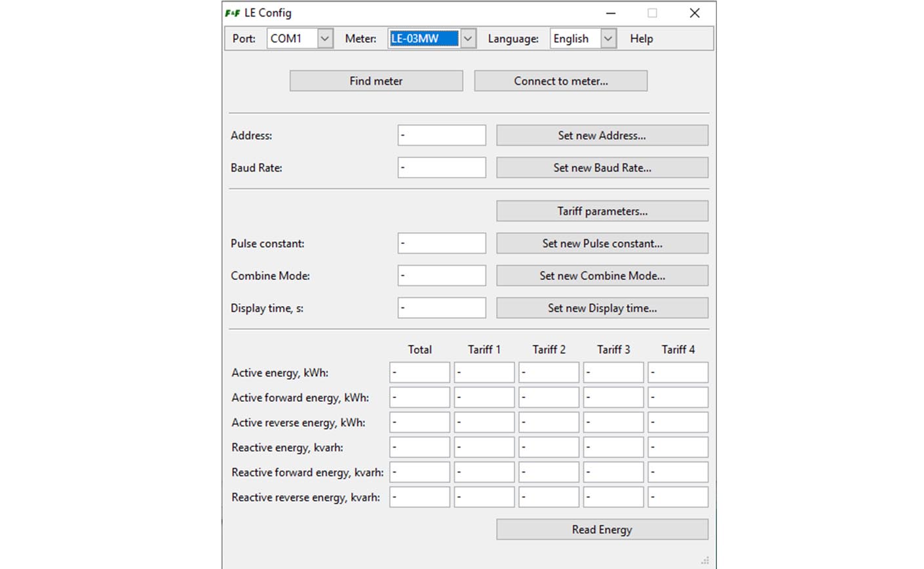Click Active energy Total field
Screen dimensions: 924x569
419,372
